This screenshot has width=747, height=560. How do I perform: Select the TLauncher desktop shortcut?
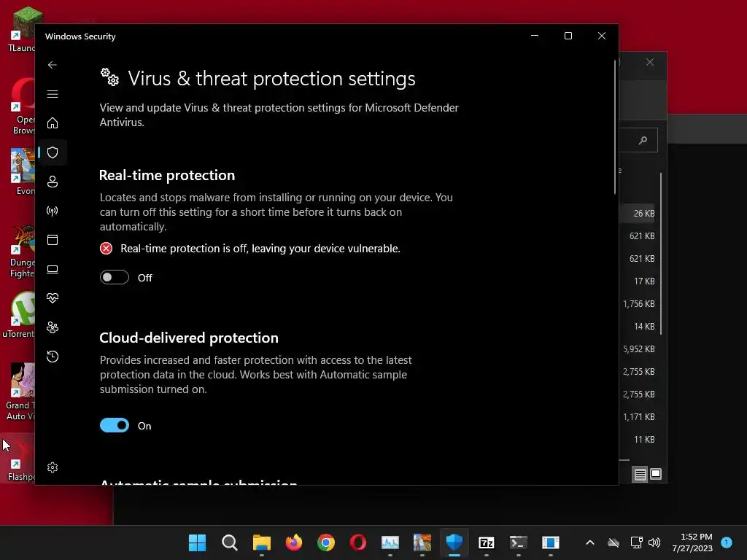point(21,29)
